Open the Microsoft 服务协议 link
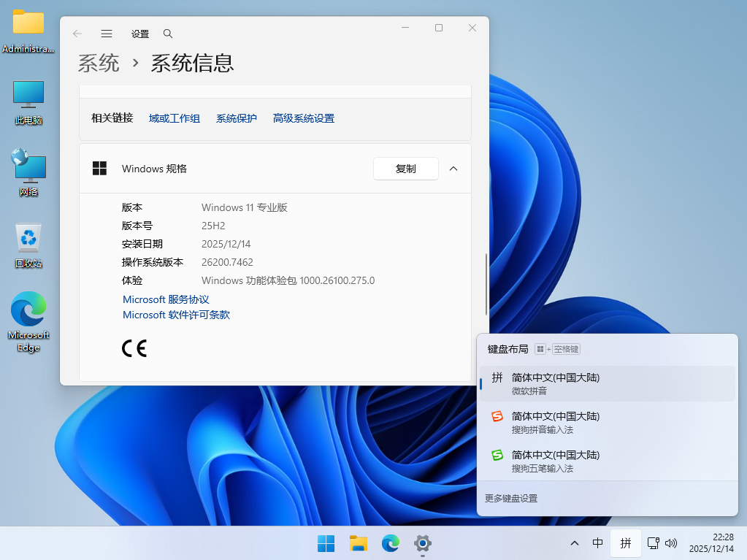Screen dimensions: 747x560 [166, 299]
